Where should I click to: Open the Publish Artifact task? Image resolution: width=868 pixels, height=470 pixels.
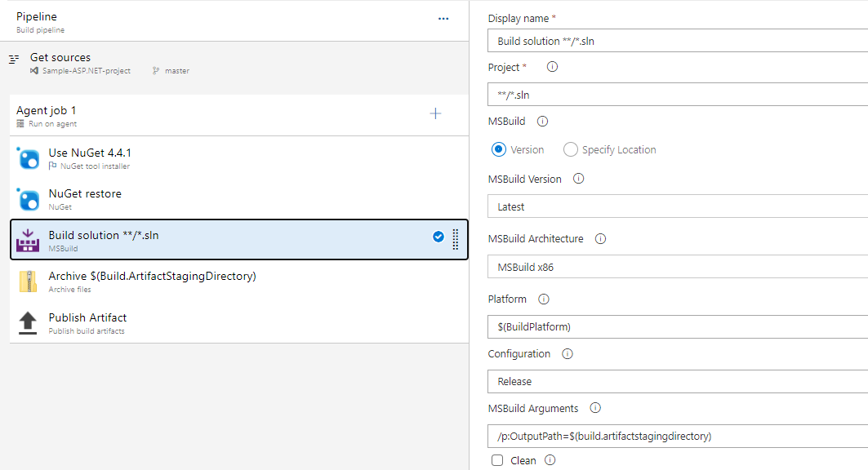point(87,317)
